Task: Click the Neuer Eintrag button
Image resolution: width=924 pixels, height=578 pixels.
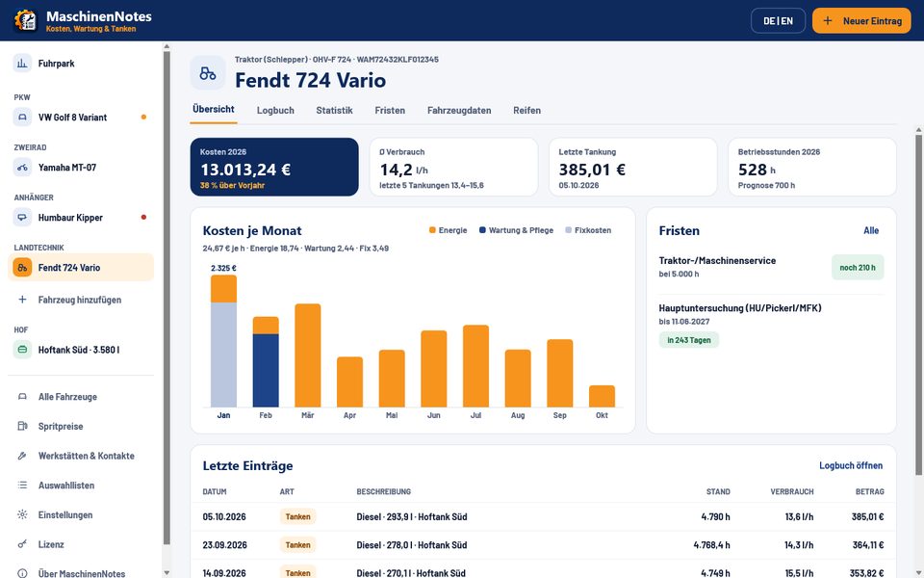Action: pos(861,20)
